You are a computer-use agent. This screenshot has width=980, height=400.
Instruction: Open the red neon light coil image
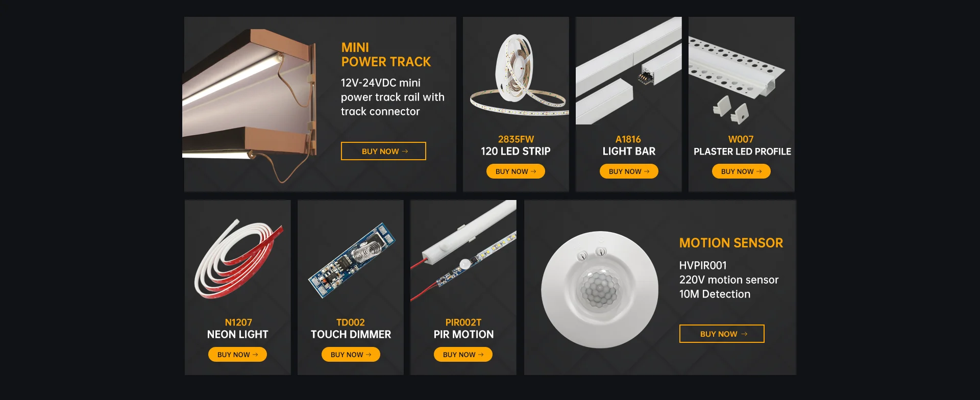(x=238, y=259)
